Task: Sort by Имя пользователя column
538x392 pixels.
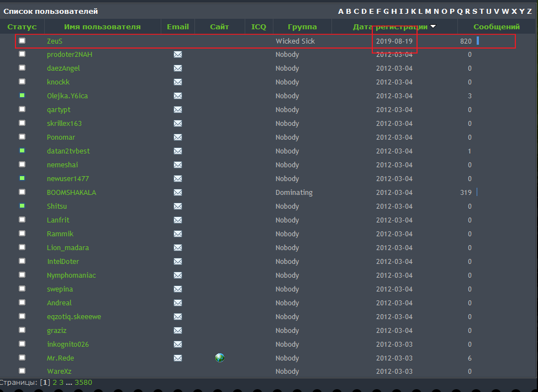Action: [x=102, y=27]
